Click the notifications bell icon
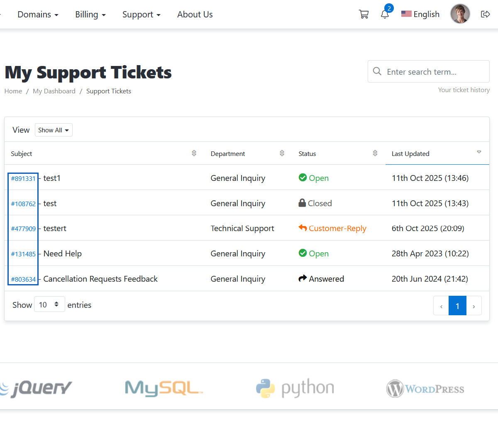The height and width of the screenshot is (448, 498). coord(385,15)
